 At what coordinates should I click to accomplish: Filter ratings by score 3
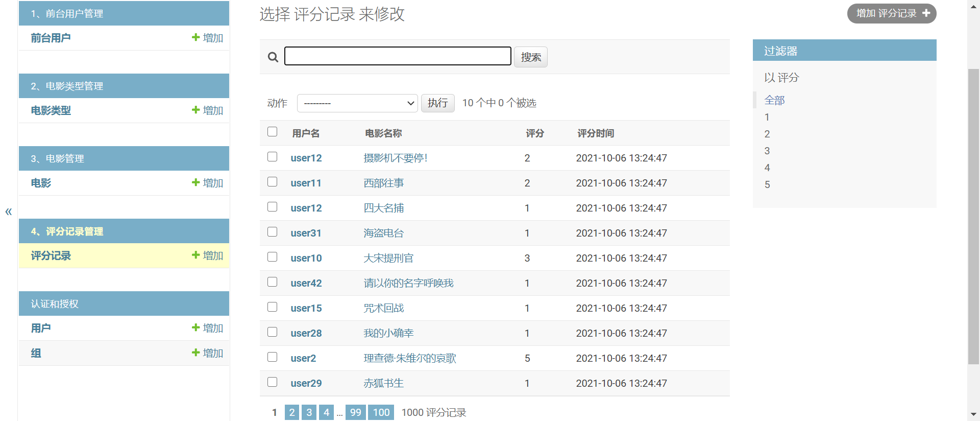[x=767, y=151]
